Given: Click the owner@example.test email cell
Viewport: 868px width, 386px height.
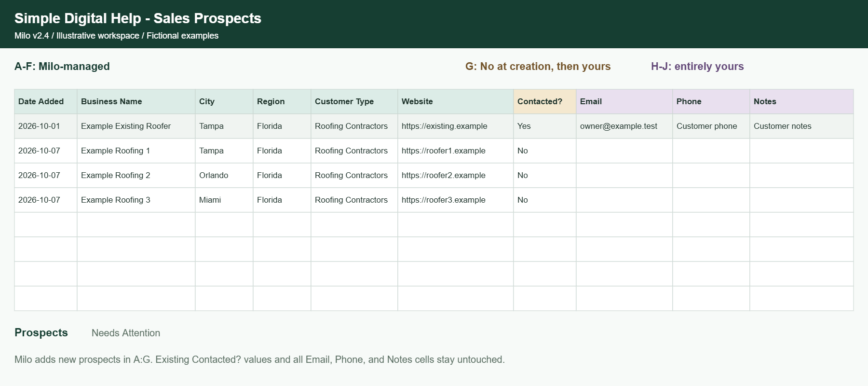Looking at the screenshot, I should click(x=624, y=126).
